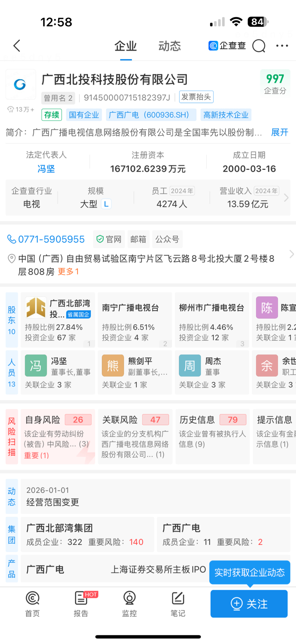Open 曾用名 2 former names

click(x=58, y=98)
